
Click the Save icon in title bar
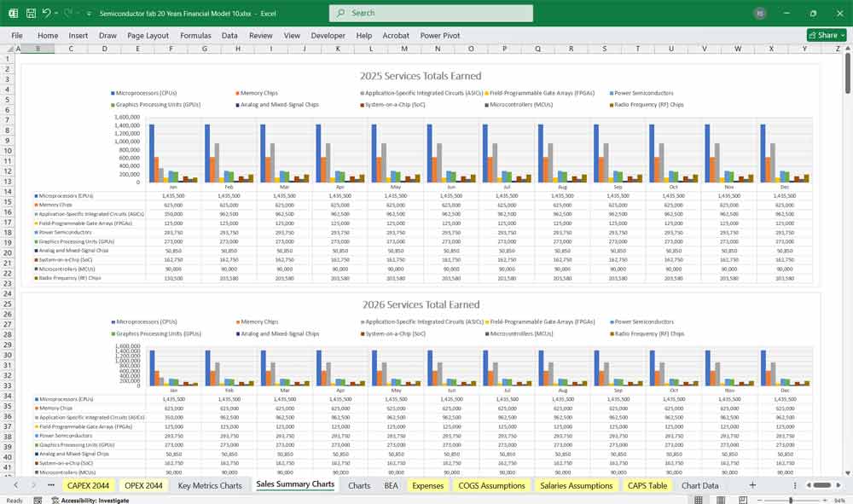pos(31,14)
